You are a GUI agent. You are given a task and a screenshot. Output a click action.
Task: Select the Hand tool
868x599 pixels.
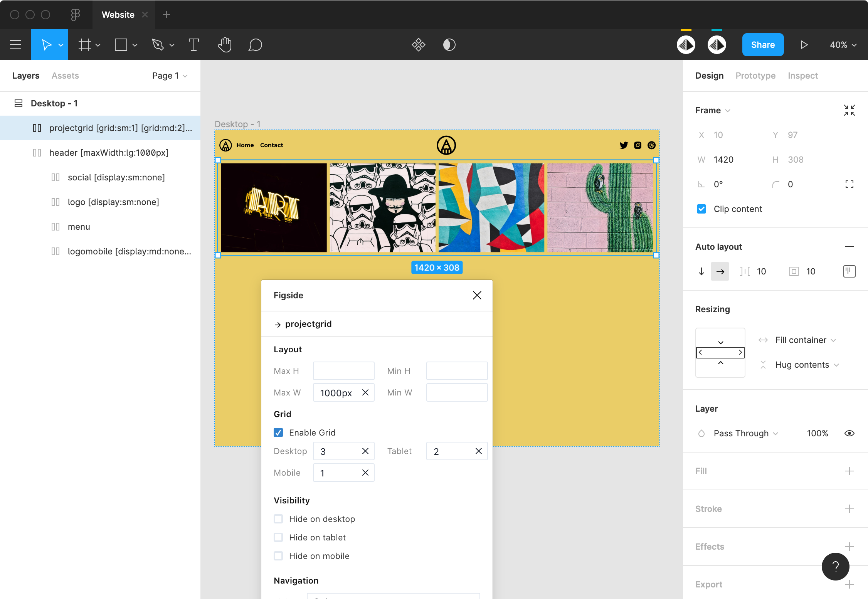[225, 45]
